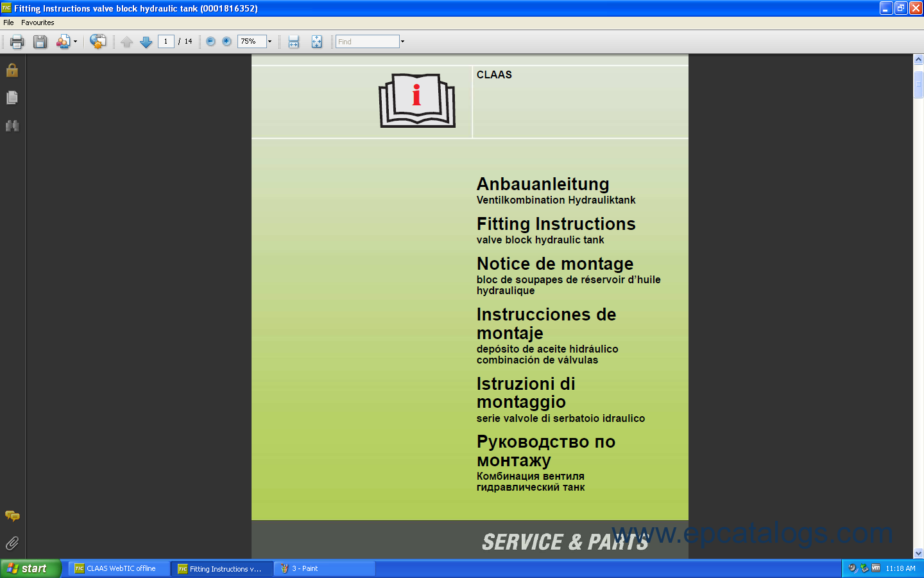Go to previous page with the up arrow
This screenshot has width=924, height=578.
pos(127,42)
